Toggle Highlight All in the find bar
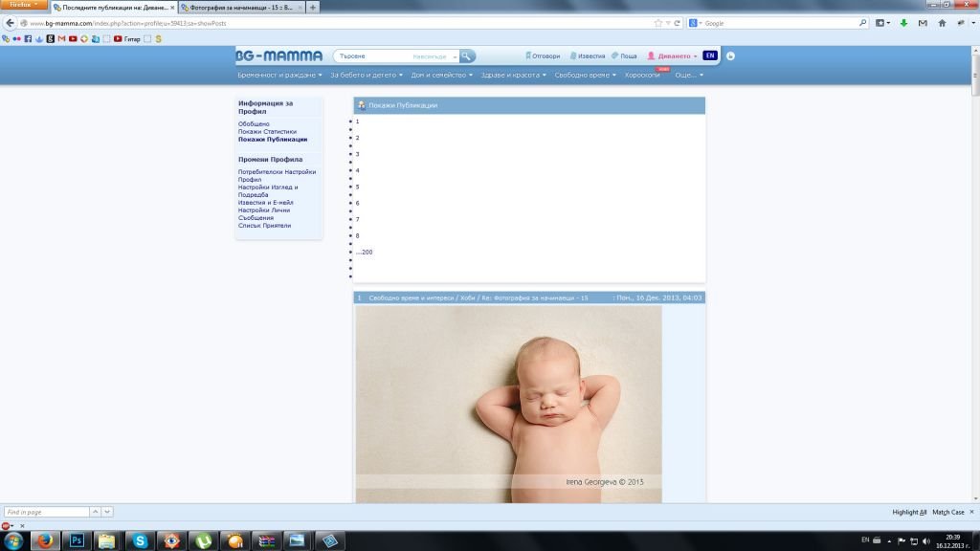Viewport: 980px width, 551px height. click(909, 512)
